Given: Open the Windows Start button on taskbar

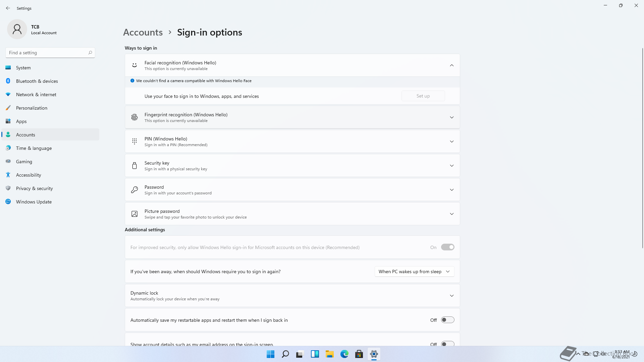Looking at the screenshot, I should (x=270, y=354).
